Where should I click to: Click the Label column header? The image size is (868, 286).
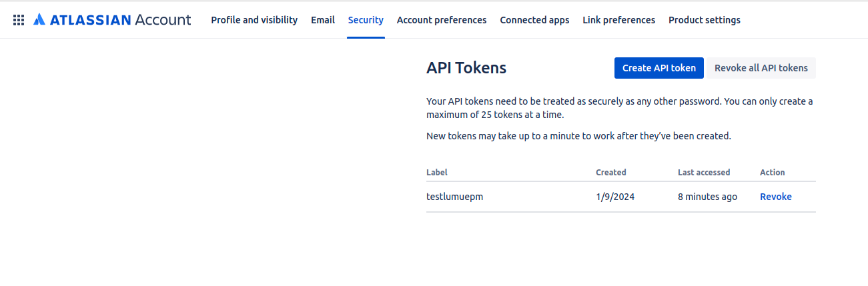437,172
